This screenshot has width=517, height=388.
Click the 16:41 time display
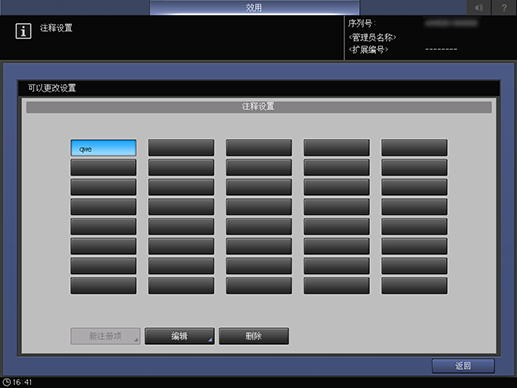[x=22, y=382]
